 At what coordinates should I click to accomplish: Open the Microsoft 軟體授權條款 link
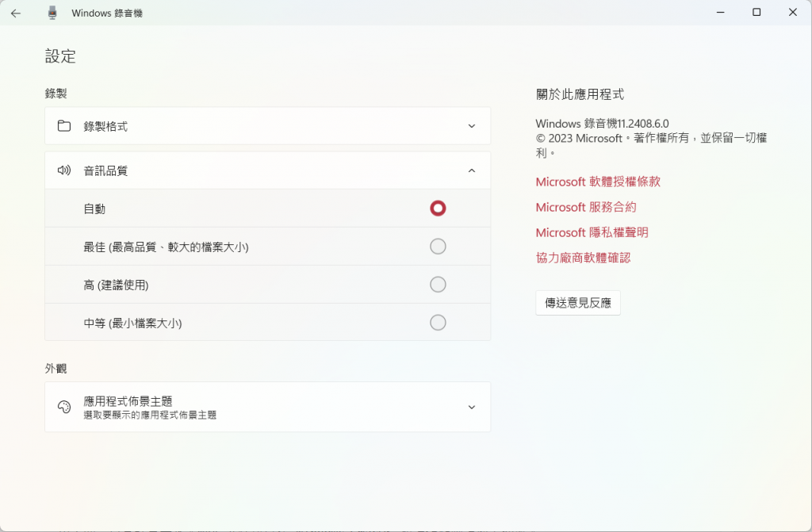(x=598, y=182)
